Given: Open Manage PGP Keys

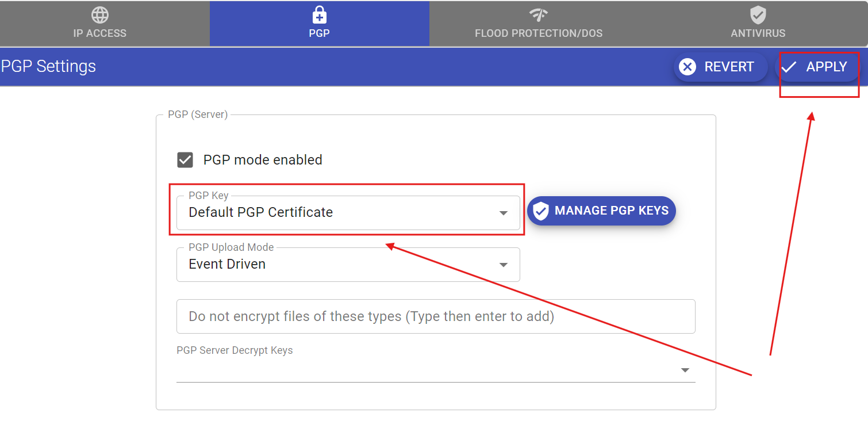Looking at the screenshot, I should 601,211.
